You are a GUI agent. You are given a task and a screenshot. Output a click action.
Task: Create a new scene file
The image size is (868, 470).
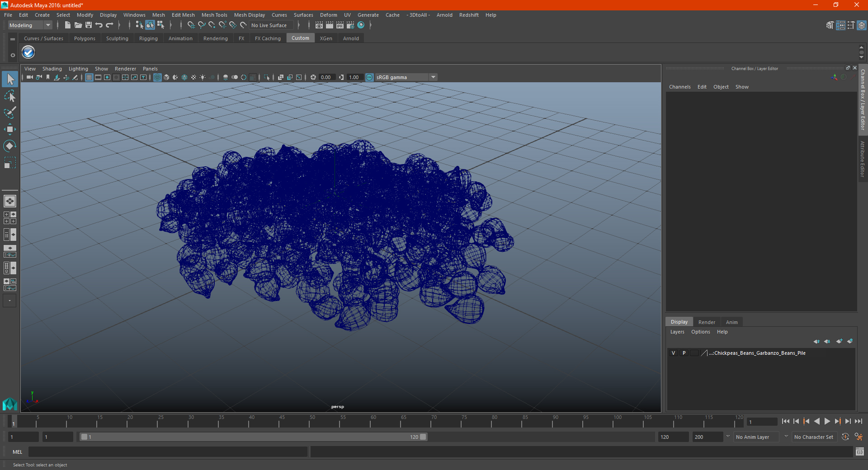coord(67,25)
